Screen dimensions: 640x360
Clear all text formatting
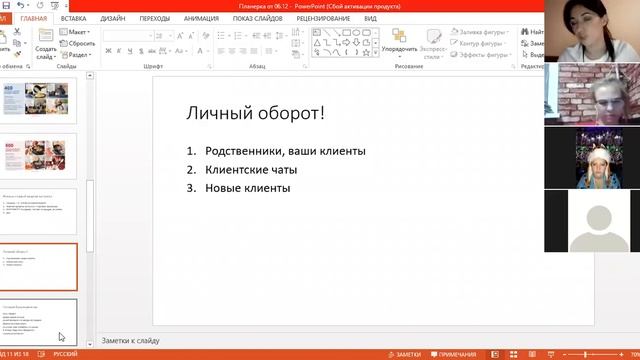[x=206, y=36]
